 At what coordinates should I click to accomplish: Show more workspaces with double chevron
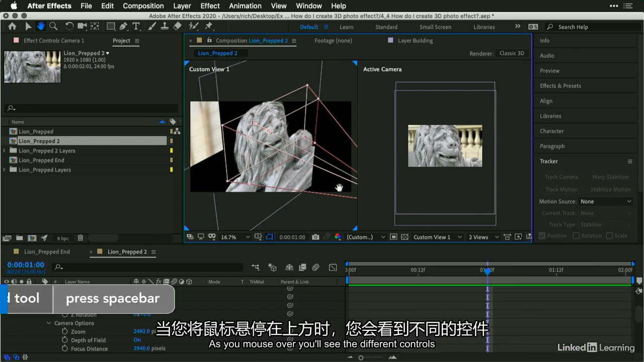coord(518,27)
